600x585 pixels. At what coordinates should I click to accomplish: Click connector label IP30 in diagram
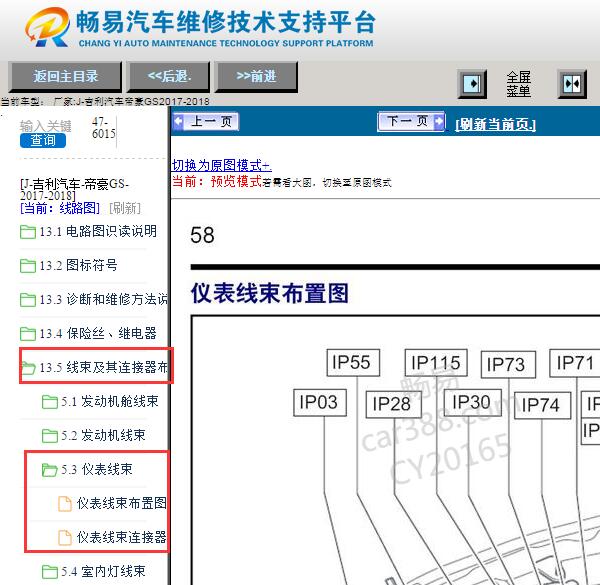(x=473, y=402)
